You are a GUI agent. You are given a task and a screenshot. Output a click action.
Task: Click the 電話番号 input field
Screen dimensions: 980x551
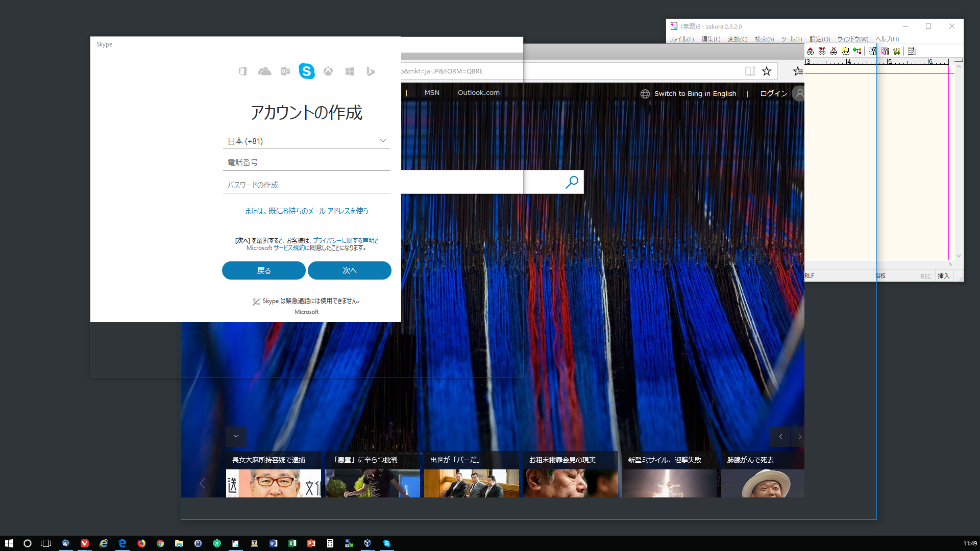point(307,162)
